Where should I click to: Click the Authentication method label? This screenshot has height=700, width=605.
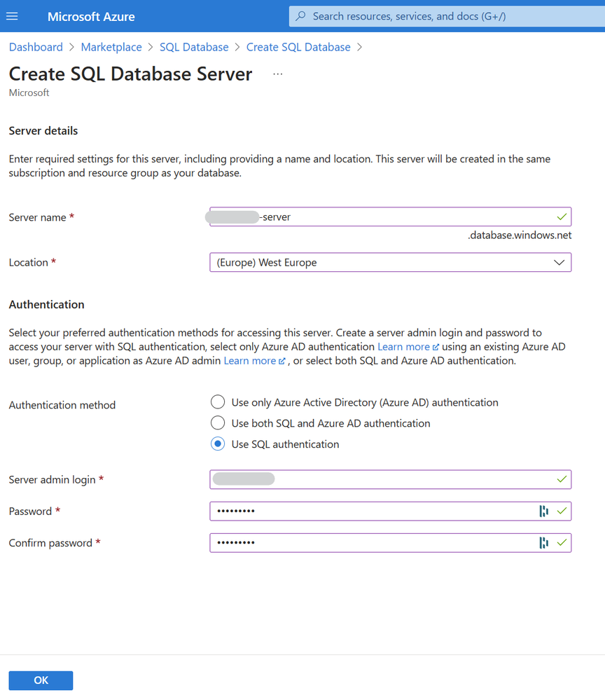62,405
